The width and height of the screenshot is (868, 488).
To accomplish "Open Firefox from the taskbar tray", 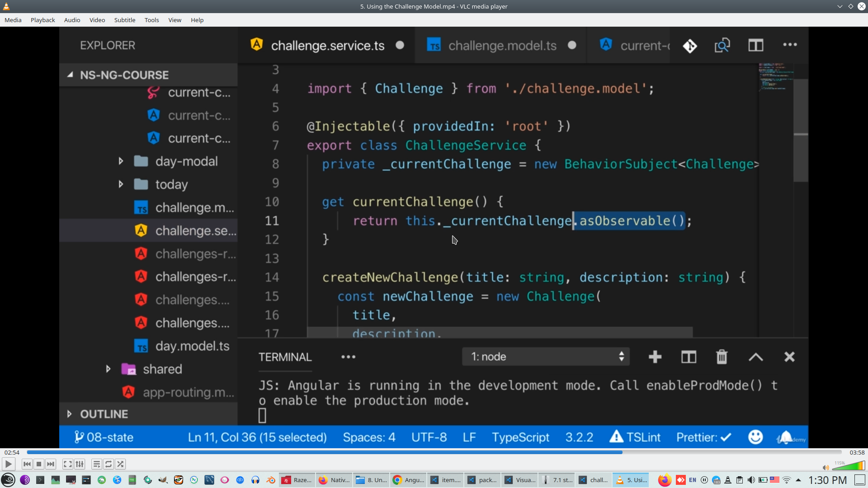I will 664,480.
